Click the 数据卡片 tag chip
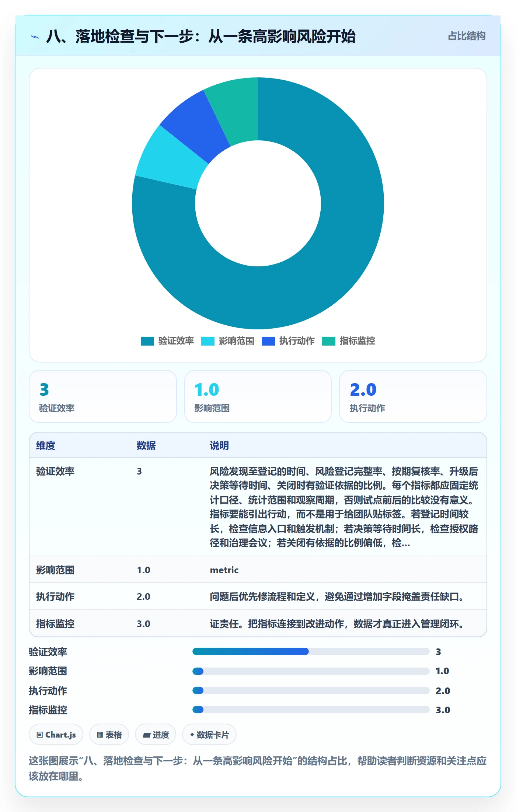The height and width of the screenshot is (812, 516). (209, 735)
